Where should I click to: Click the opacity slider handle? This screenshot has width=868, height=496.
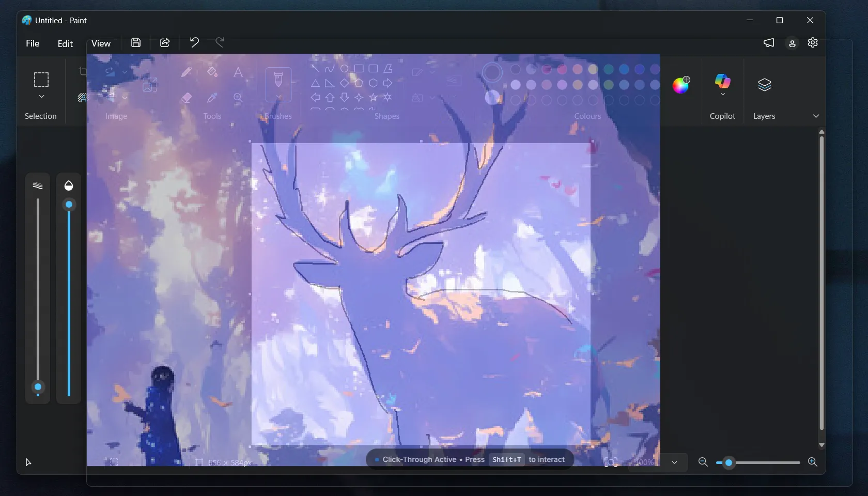(x=69, y=205)
